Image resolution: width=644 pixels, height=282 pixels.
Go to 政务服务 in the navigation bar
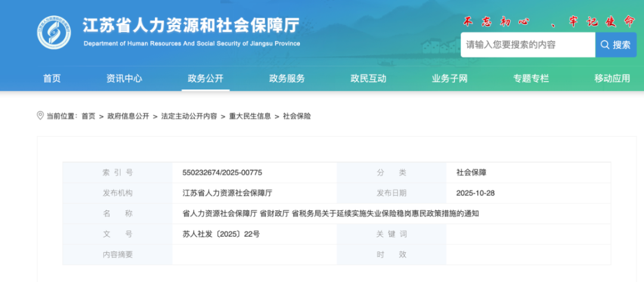287,79
